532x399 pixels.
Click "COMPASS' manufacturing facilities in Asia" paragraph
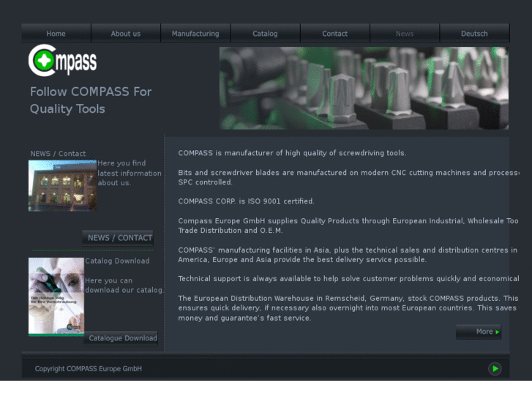(x=348, y=255)
